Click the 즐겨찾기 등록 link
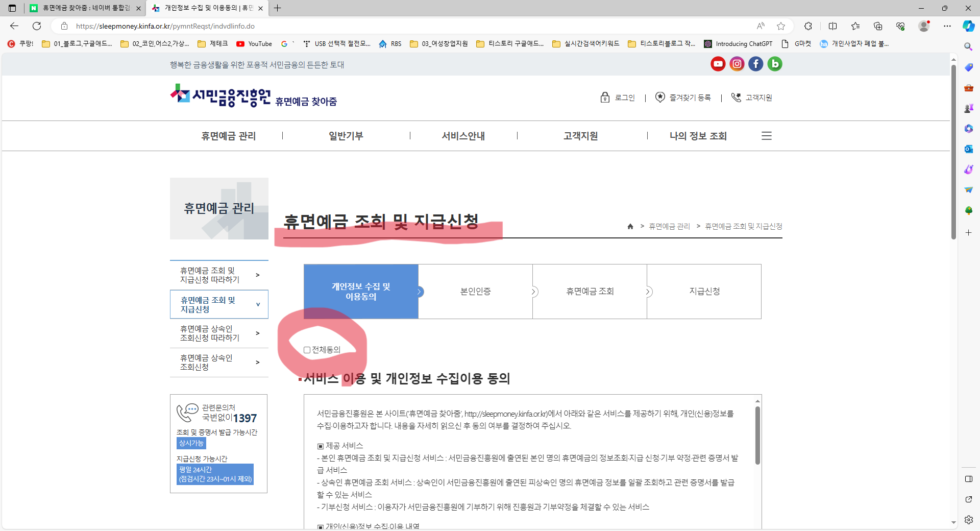The width and height of the screenshot is (980, 531). point(690,97)
